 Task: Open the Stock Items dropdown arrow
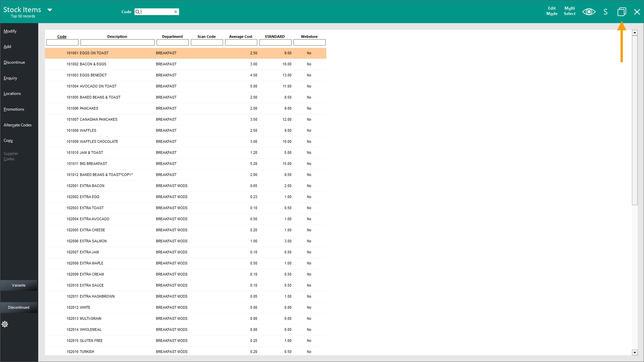coord(50,10)
